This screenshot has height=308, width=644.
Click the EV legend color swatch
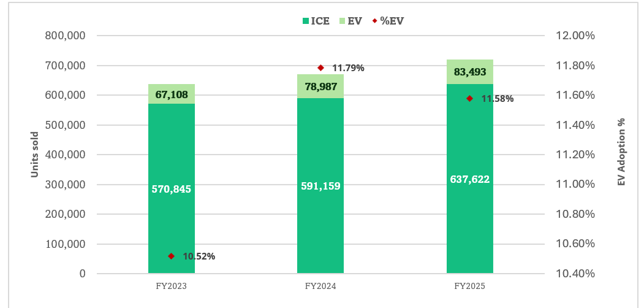[341, 21]
